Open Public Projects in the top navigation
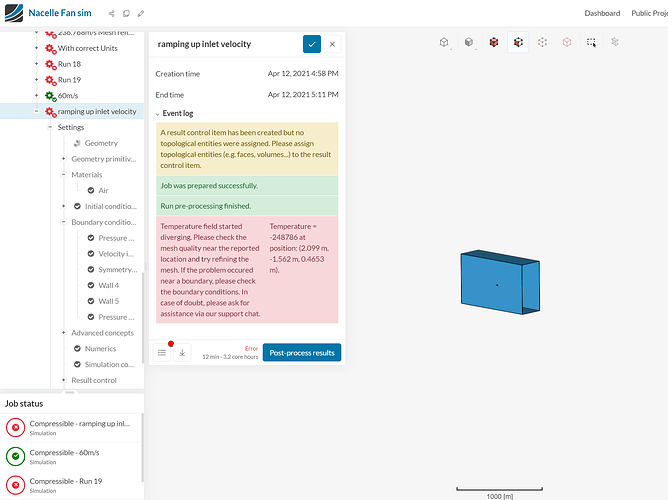The image size is (668, 500). (650, 13)
